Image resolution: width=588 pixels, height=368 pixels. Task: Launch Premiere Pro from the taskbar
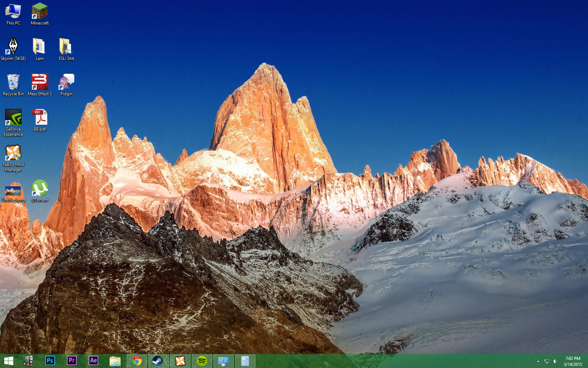coord(72,361)
